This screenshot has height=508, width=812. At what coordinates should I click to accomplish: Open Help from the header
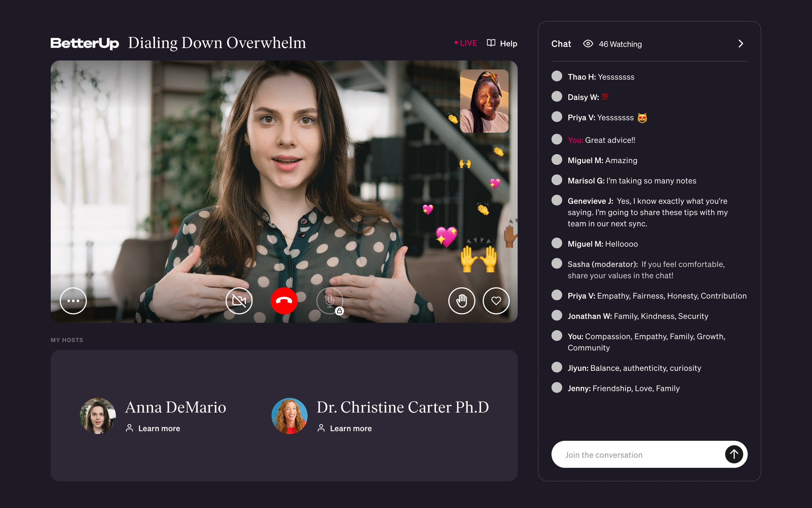click(508, 44)
